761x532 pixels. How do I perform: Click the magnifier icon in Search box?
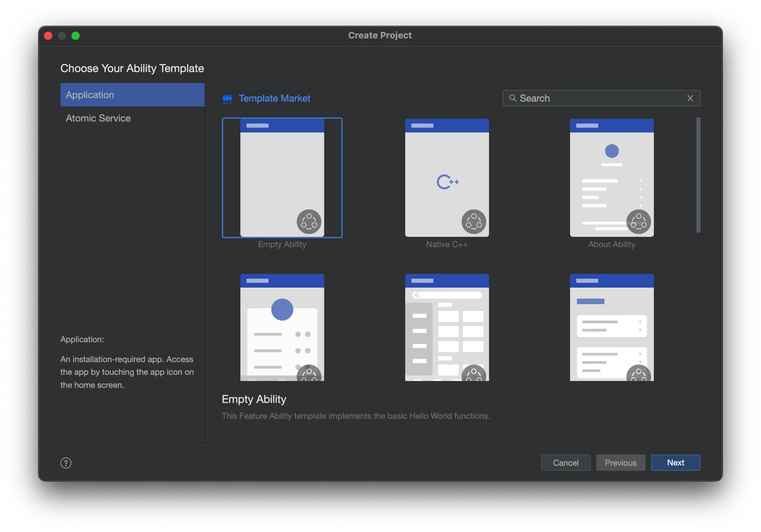coord(513,98)
